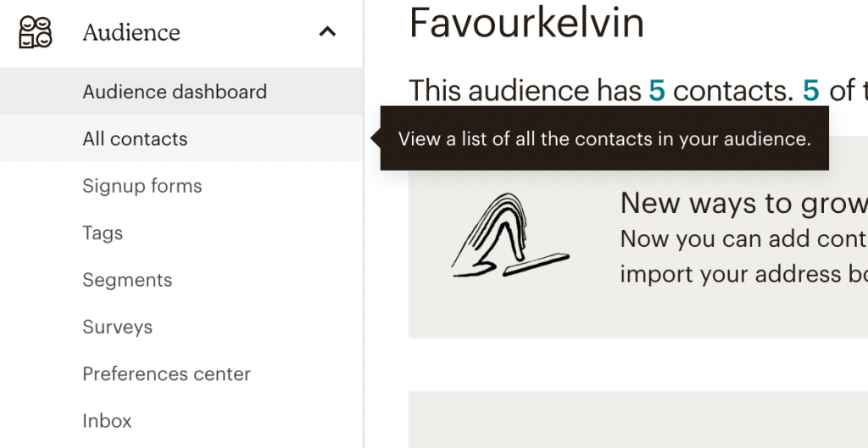Click the Favourkelvin audience title

(526, 23)
